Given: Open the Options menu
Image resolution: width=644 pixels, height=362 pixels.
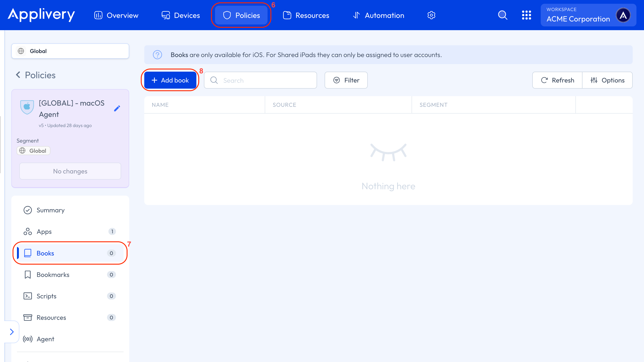Looking at the screenshot, I should point(607,80).
